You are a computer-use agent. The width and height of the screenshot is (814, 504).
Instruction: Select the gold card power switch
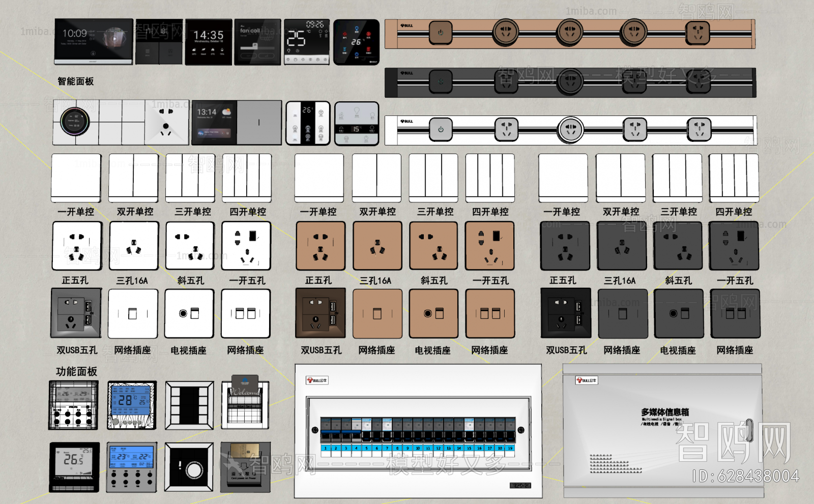[245, 467]
